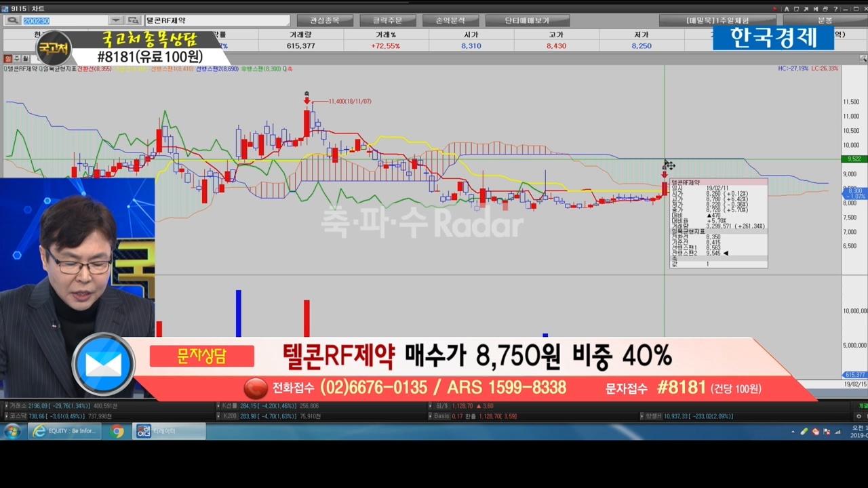Open the 단타매매보기 tab button
The width and height of the screenshot is (868, 488).
click(x=527, y=21)
